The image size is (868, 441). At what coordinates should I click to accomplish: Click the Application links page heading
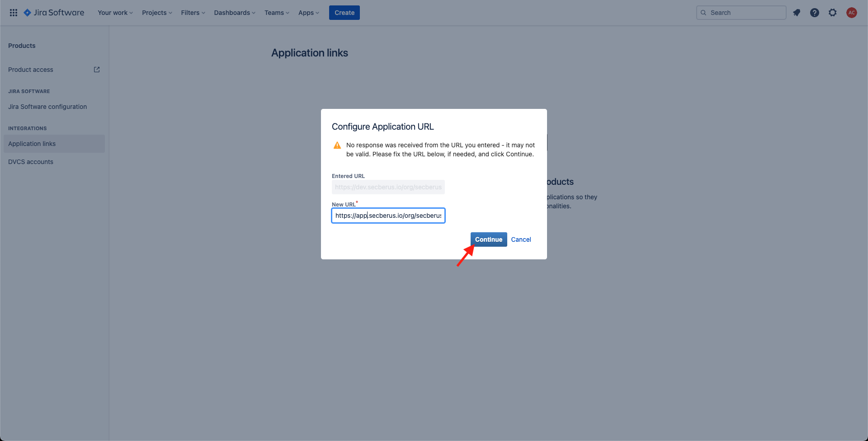(310, 53)
